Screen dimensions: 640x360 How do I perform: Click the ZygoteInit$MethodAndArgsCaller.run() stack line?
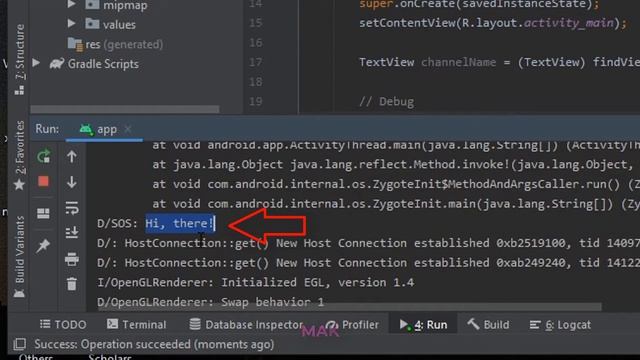[396, 184]
